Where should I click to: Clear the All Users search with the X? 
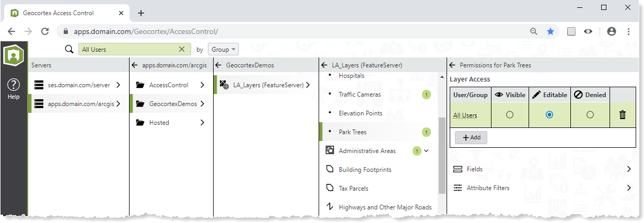(182, 49)
